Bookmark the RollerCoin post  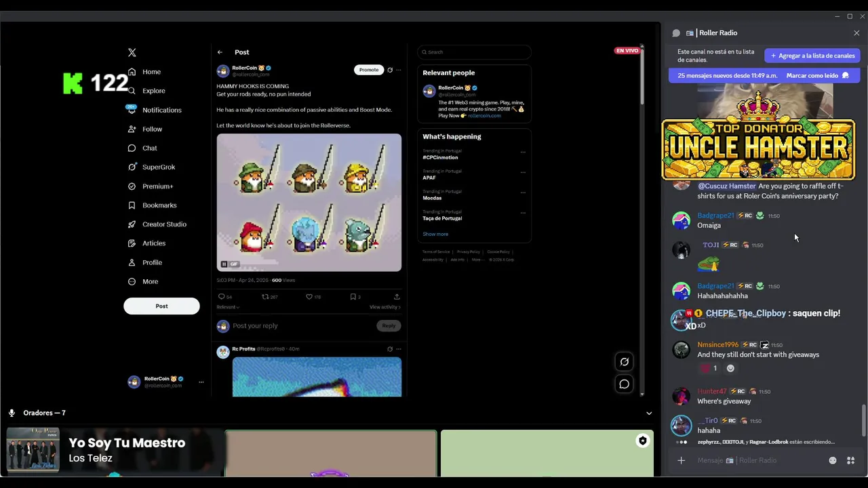[355, 296]
